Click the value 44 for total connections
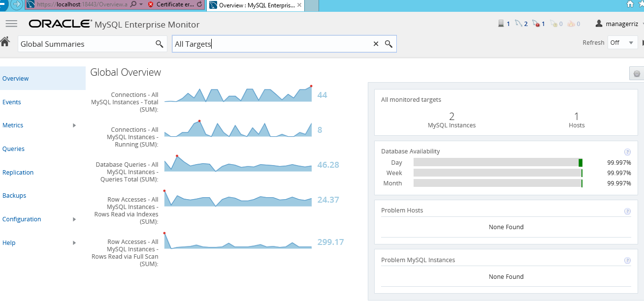Image resolution: width=644 pixels, height=301 pixels. click(x=322, y=95)
